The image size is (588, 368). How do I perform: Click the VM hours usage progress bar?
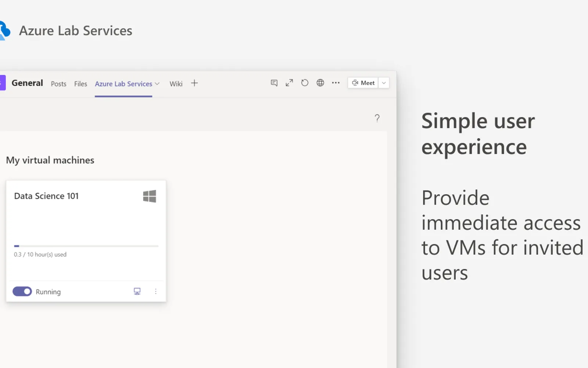(86, 246)
